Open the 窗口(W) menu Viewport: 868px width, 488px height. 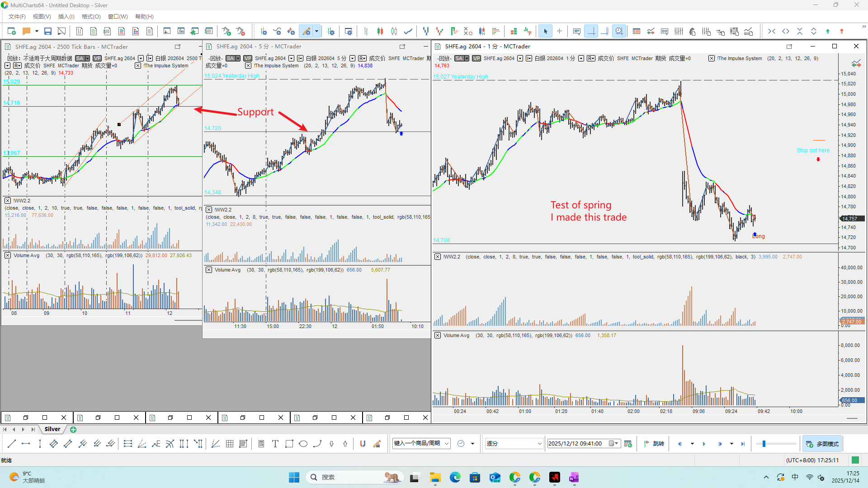(x=118, y=17)
